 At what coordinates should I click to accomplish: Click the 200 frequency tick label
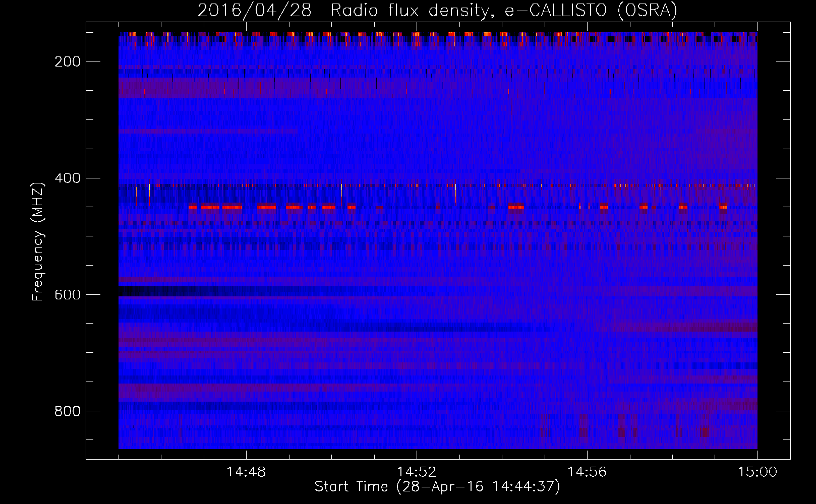click(x=68, y=61)
